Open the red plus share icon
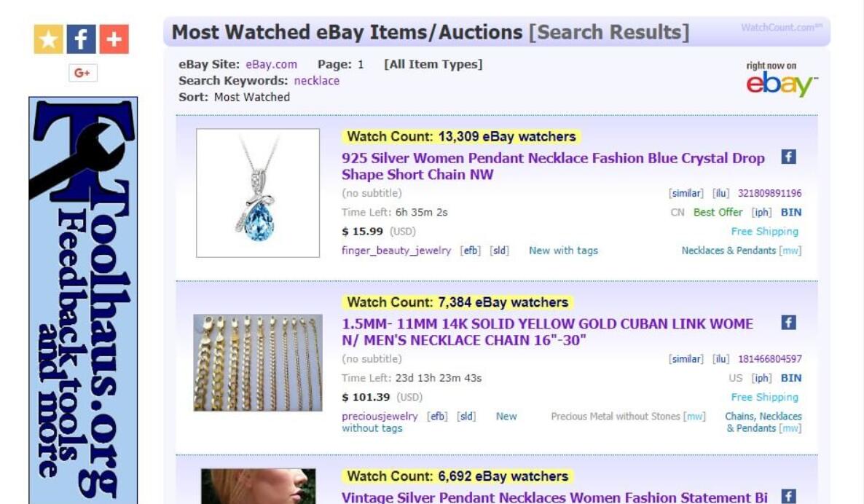The image size is (864, 504). point(114,39)
